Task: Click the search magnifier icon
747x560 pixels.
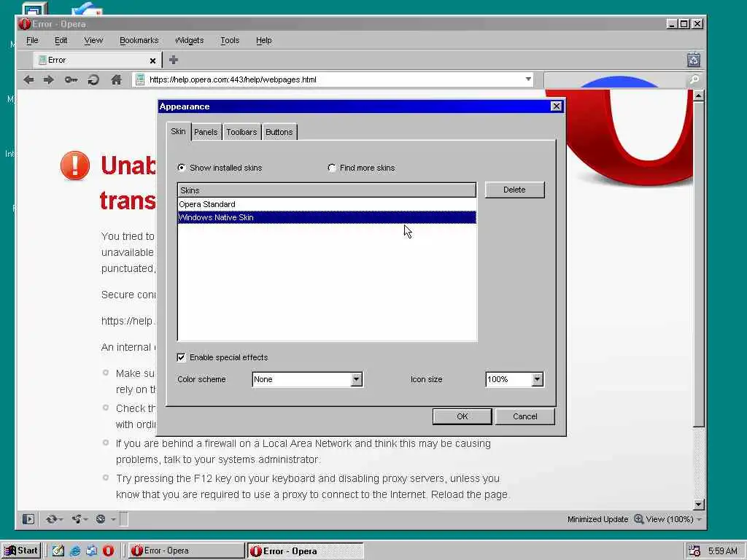Action: tap(694, 79)
